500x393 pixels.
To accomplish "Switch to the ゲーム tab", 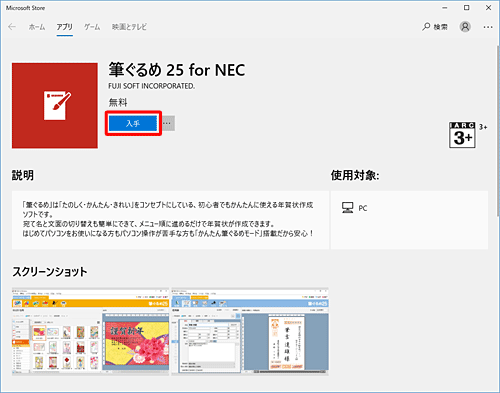I will [x=92, y=27].
